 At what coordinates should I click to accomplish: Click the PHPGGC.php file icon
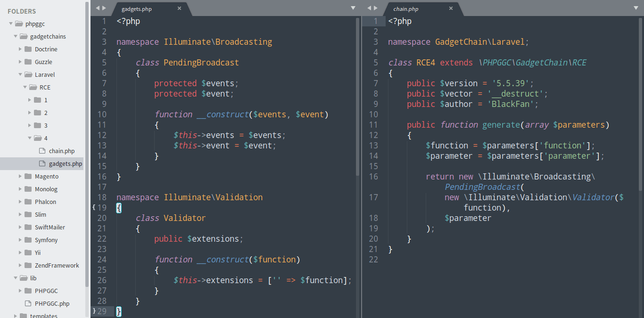click(27, 303)
